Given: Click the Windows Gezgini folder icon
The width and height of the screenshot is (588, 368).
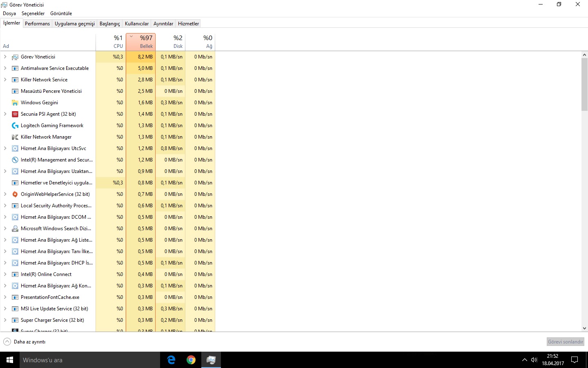Looking at the screenshot, I should coord(15,103).
